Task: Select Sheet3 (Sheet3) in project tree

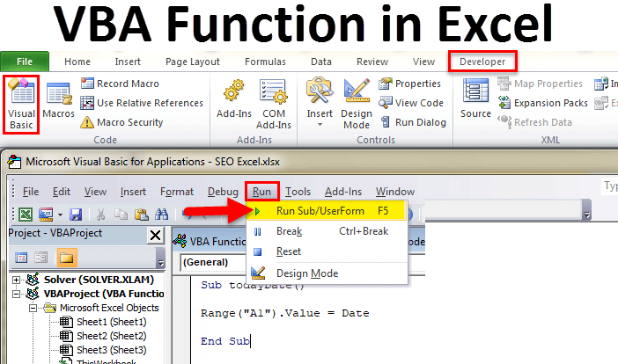Action: pyautogui.click(x=103, y=350)
